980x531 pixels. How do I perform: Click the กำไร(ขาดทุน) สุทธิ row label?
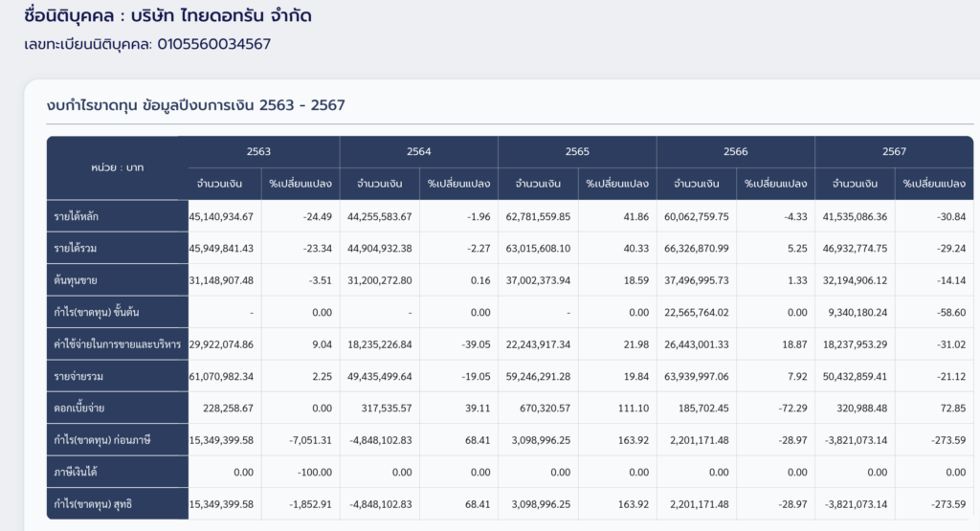point(97,504)
